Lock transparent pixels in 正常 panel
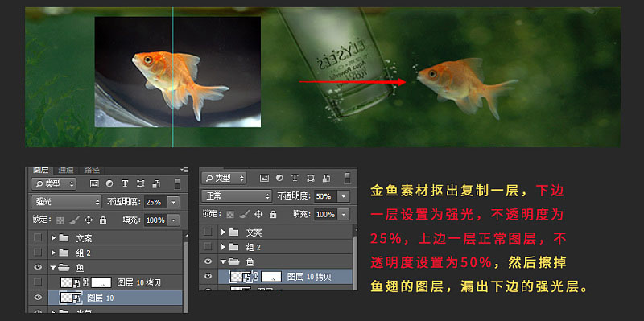 pos(230,214)
